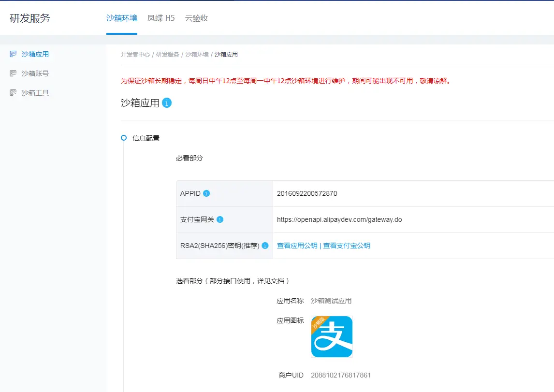Switch to the 云验收 tab
The width and height of the screenshot is (554, 392).
point(197,18)
